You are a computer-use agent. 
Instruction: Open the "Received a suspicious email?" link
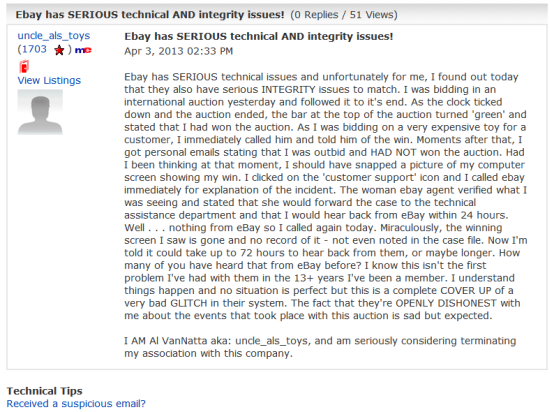76,404
